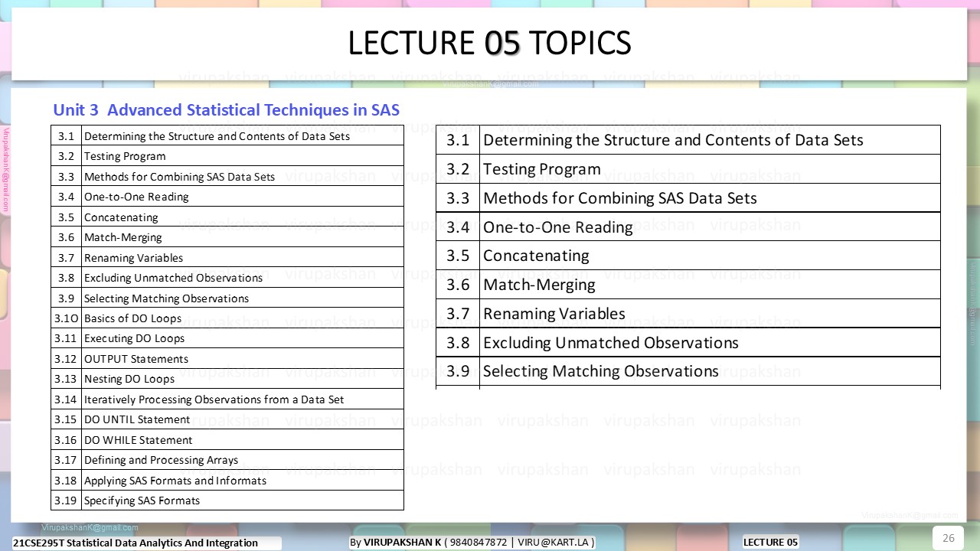Select the 'DO WHILE Statement' row
The height and width of the screenshot is (551, 980).
[227, 440]
